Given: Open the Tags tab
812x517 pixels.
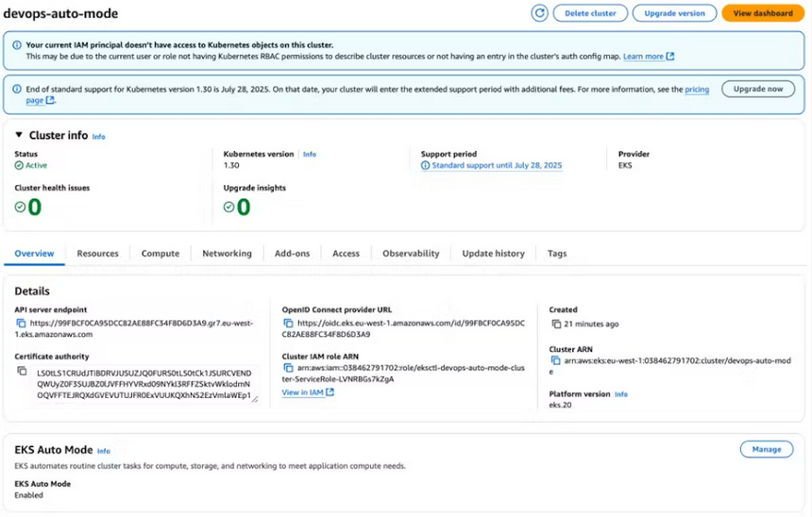Looking at the screenshot, I should tap(557, 253).
